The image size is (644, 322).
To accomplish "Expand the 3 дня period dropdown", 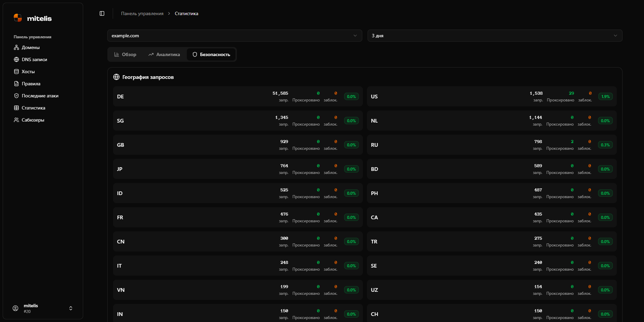I will click(x=495, y=36).
